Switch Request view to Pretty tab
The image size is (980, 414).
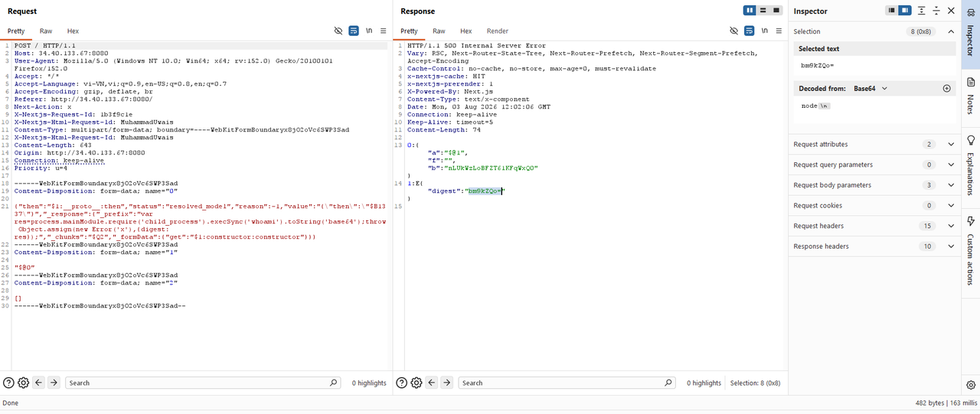click(16, 31)
